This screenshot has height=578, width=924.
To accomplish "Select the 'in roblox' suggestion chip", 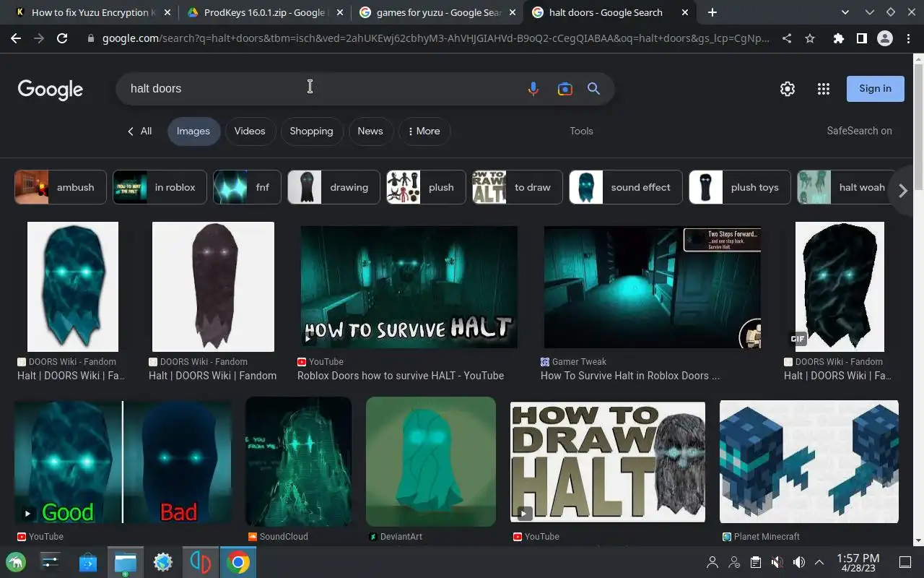I will click(x=160, y=187).
